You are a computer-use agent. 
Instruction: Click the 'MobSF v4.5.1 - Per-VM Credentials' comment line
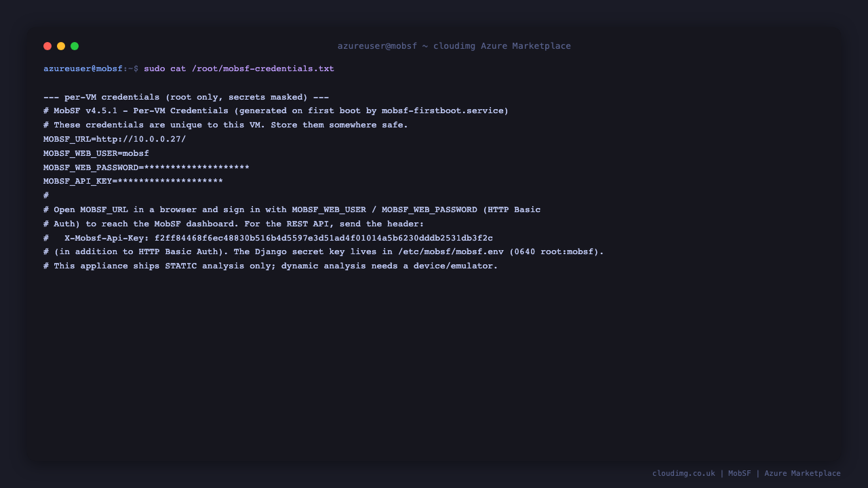(276, 111)
